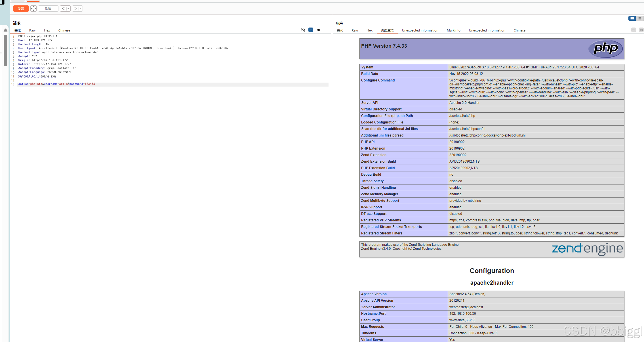Expand the forward history dropdown arrow
The image size is (644, 342).
(x=80, y=9)
